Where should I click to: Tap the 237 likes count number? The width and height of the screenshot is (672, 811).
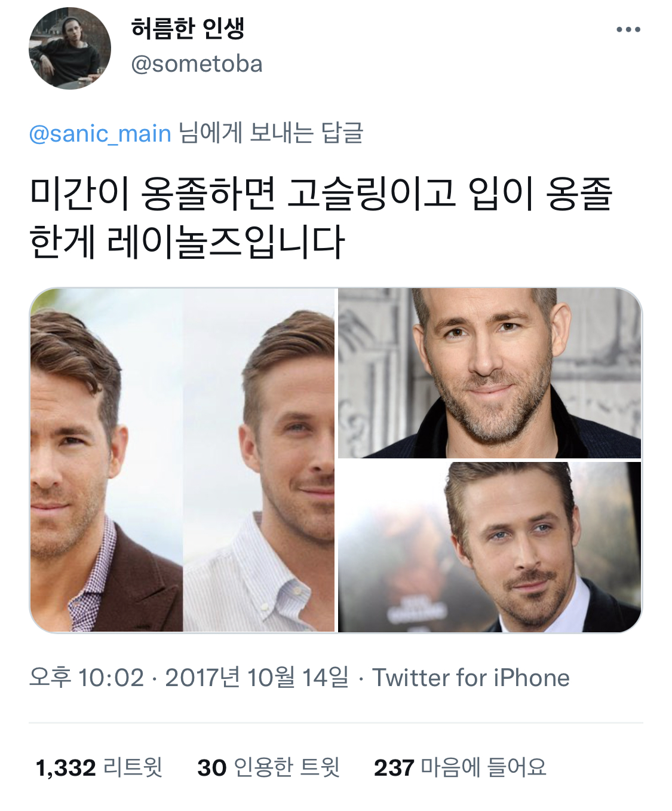point(394,768)
